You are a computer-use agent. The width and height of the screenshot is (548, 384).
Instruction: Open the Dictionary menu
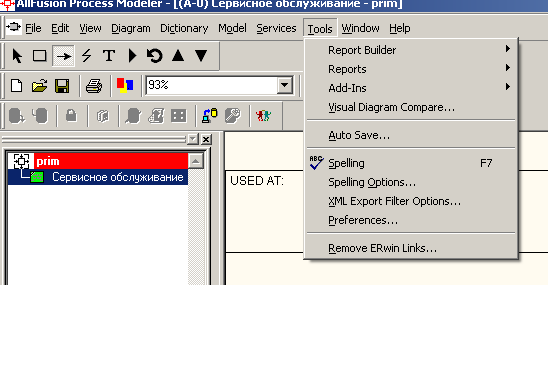pos(184,28)
